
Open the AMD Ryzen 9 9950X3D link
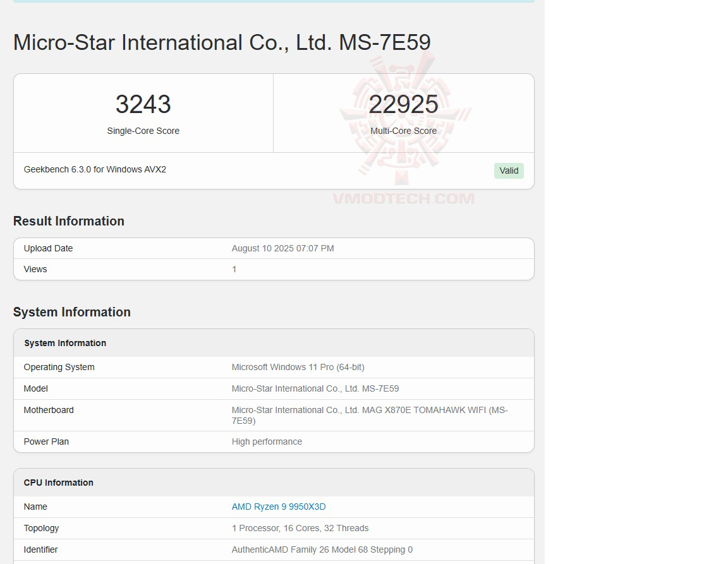279,507
